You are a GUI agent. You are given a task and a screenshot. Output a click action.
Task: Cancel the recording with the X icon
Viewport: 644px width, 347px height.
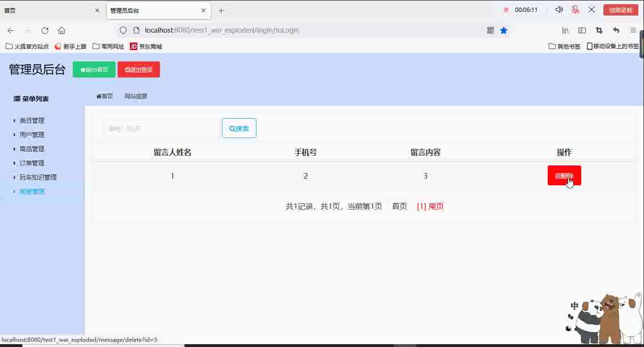(x=592, y=9)
